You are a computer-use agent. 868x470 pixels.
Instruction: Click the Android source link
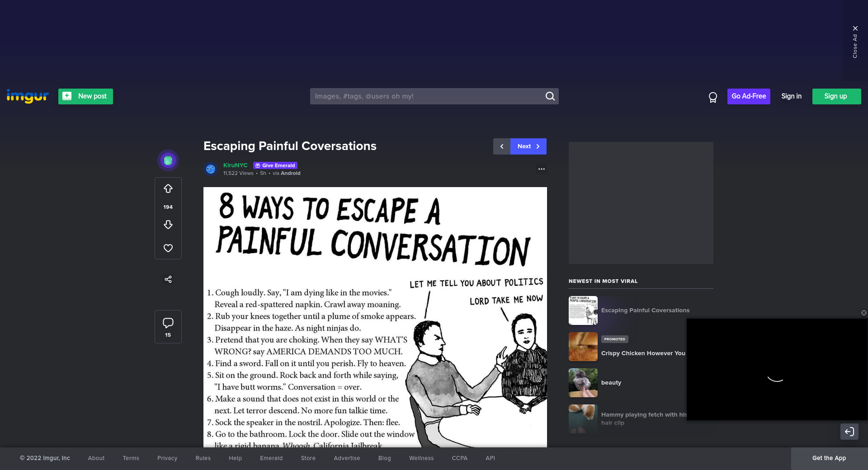click(x=291, y=174)
